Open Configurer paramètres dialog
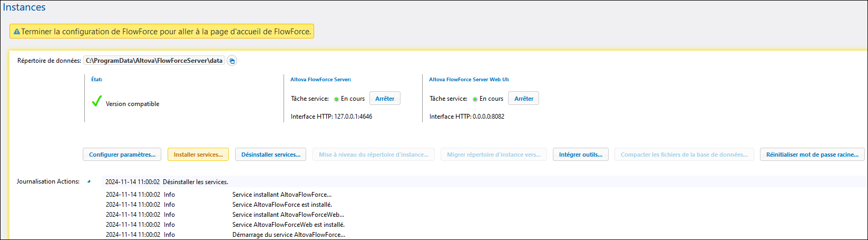This screenshot has height=240, width=868. point(122,155)
